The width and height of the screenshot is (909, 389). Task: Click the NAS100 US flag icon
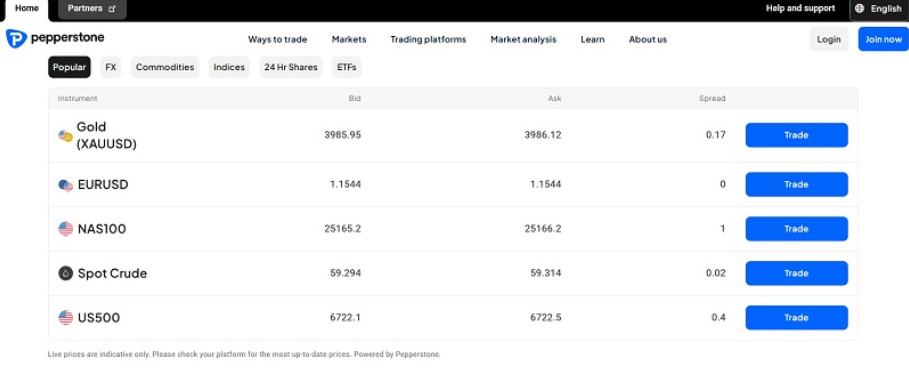(66, 229)
